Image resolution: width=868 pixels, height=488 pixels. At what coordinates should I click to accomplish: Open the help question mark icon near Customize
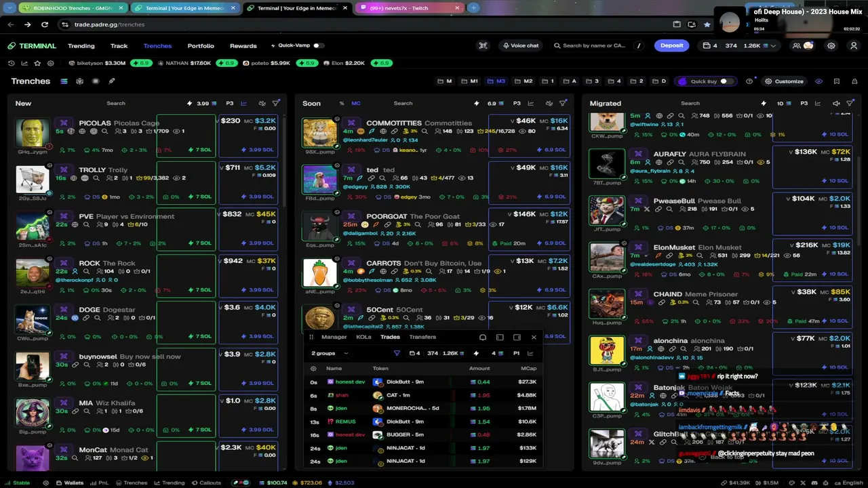coord(749,81)
